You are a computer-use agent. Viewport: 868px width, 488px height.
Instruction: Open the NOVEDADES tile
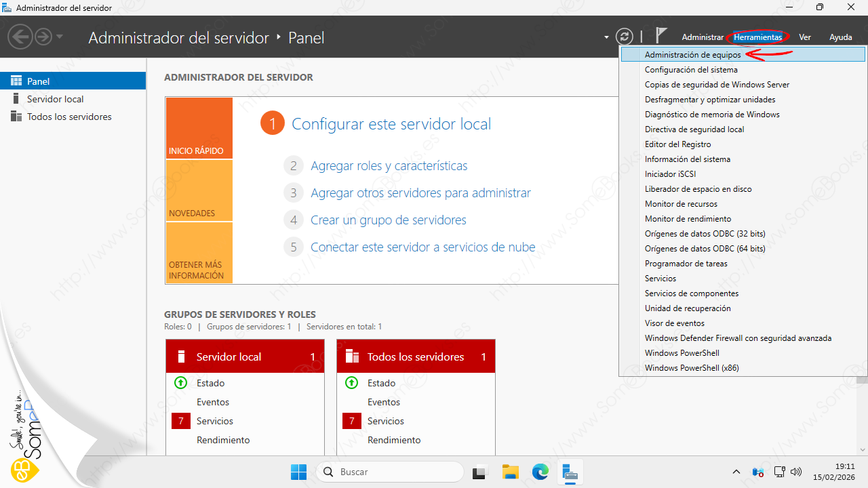coord(199,190)
